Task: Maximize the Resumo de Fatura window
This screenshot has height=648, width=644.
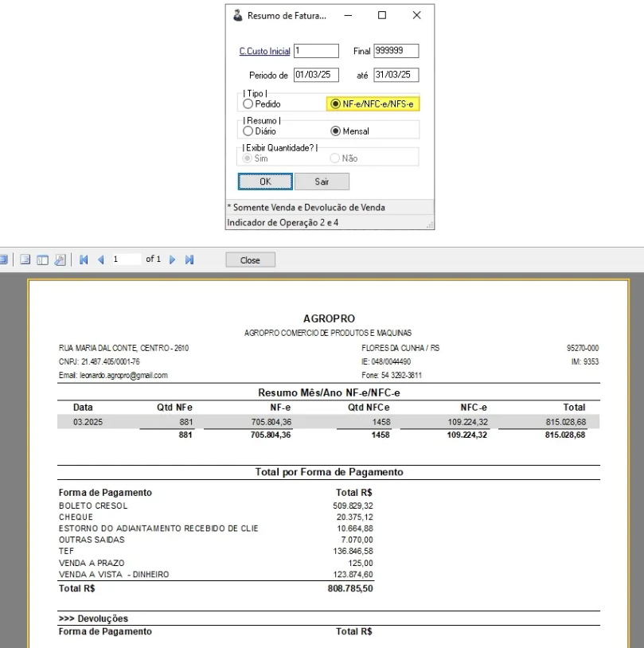Action: click(x=382, y=15)
